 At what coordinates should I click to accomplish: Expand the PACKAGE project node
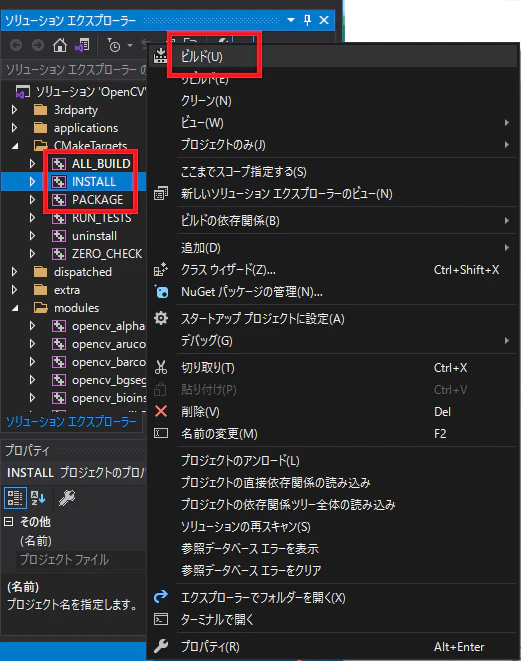32,199
